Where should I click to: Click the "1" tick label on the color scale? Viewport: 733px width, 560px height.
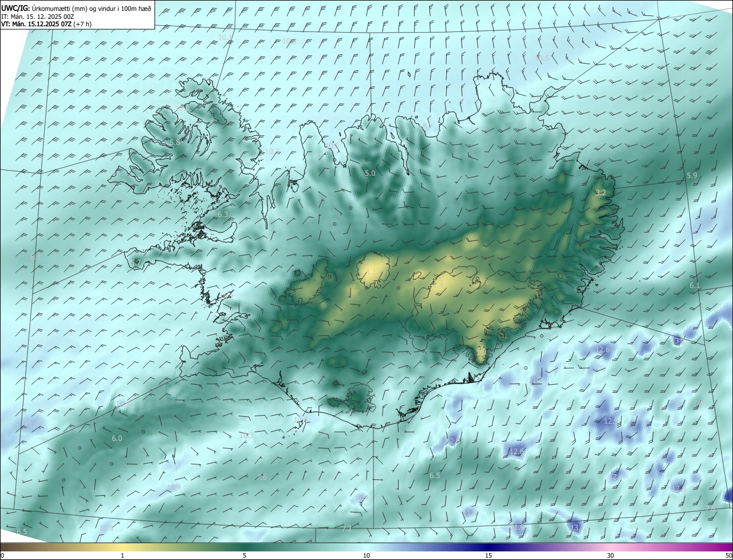pyautogui.click(x=123, y=555)
